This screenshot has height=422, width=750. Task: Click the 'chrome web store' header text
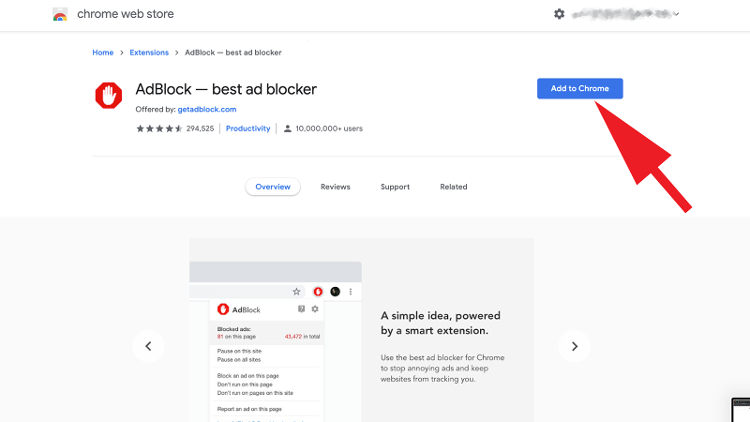click(125, 14)
